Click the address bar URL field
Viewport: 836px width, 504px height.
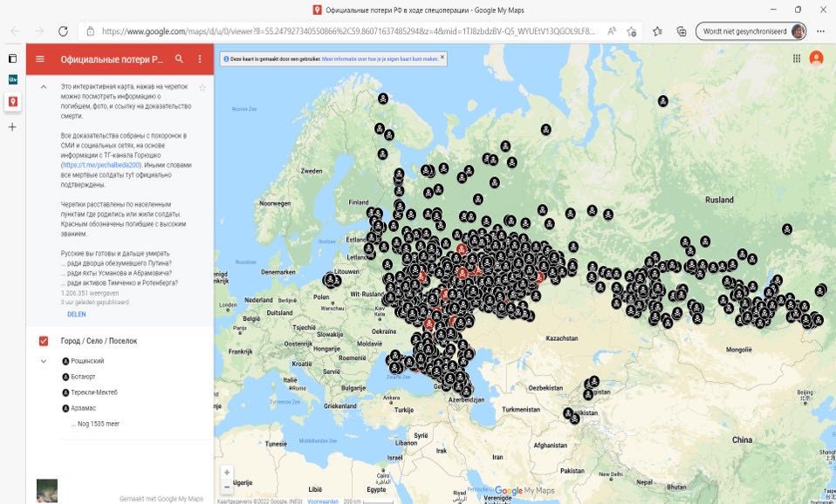point(347,31)
